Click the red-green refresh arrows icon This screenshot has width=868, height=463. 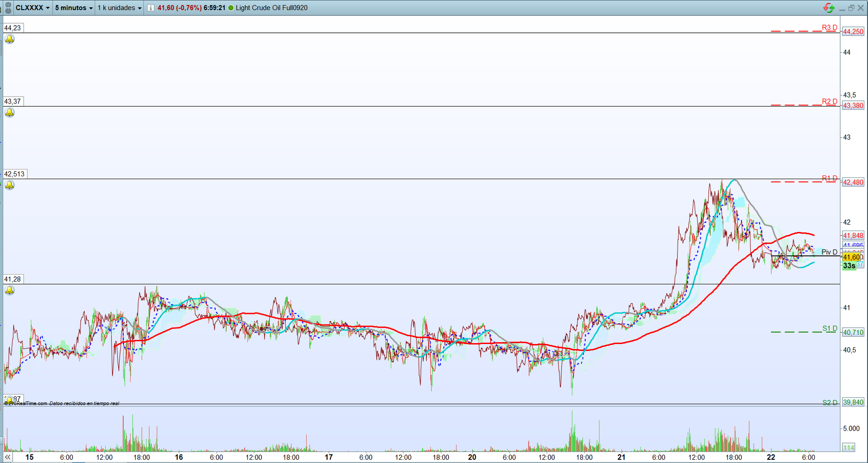coord(829,8)
